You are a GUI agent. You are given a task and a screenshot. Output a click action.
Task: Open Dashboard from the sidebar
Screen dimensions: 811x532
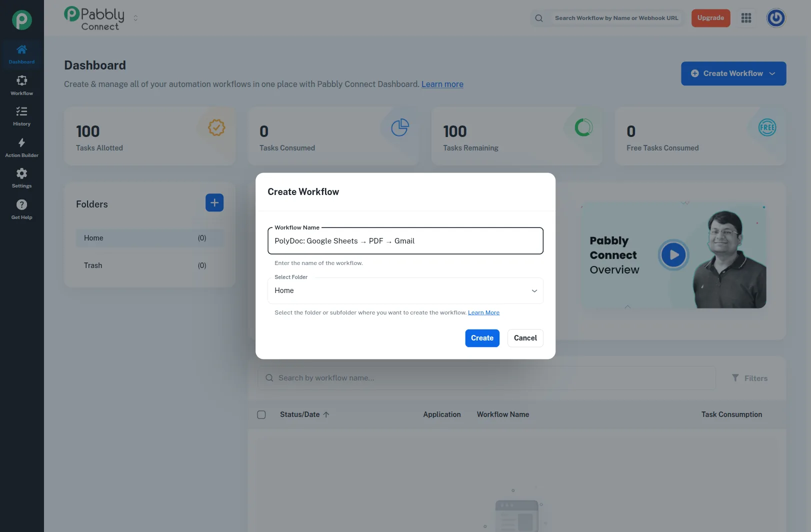pyautogui.click(x=21, y=54)
